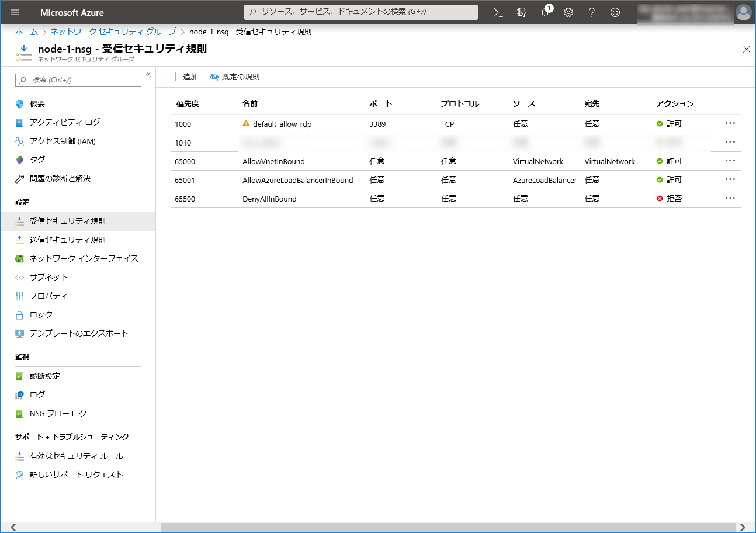756x533 pixels.
Task: Click the help question mark icon
Action: pyautogui.click(x=592, y=12)
